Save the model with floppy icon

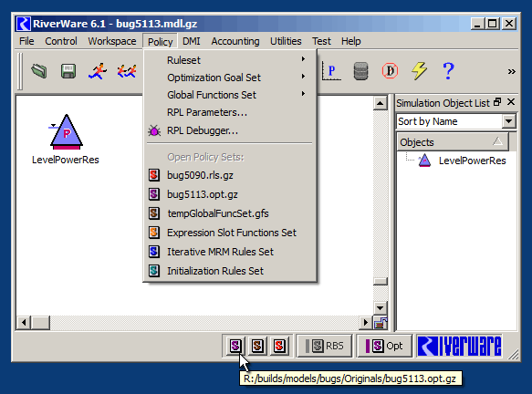click(x=68, y=71)
